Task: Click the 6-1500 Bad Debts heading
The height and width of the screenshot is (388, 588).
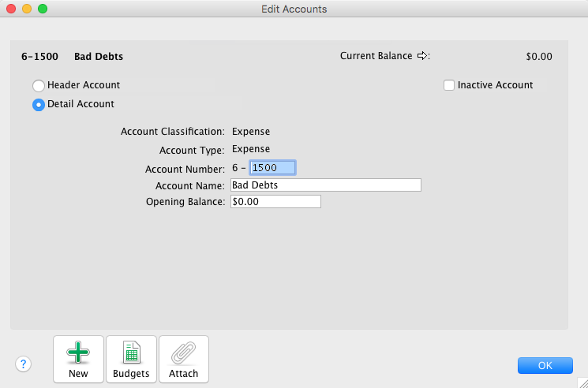Action: click(72, 57)
